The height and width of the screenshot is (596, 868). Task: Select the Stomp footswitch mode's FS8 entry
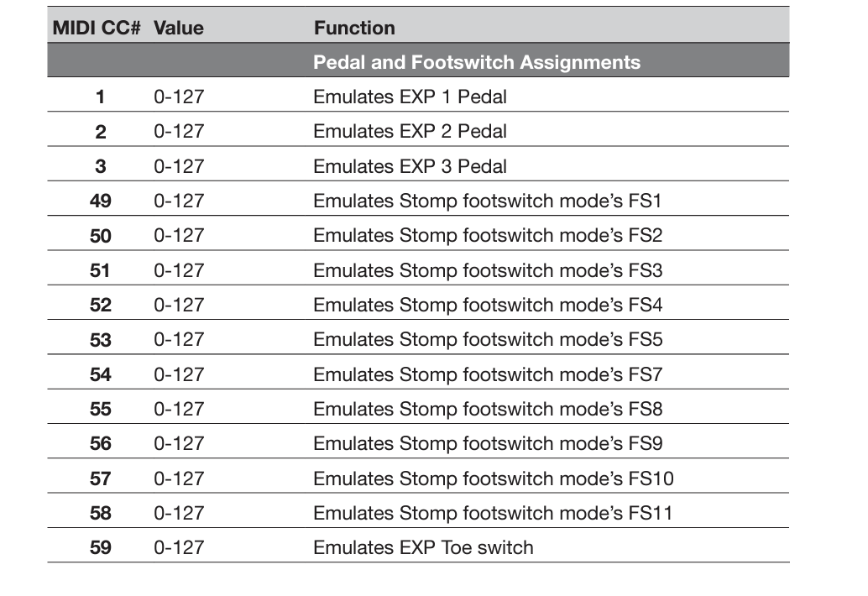point(487,409)
